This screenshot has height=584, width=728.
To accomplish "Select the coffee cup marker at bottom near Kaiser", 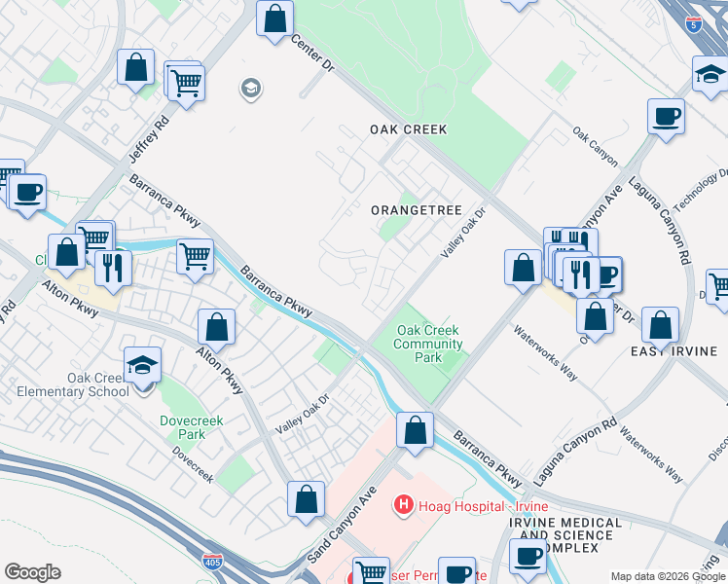I will click(456, 570).
